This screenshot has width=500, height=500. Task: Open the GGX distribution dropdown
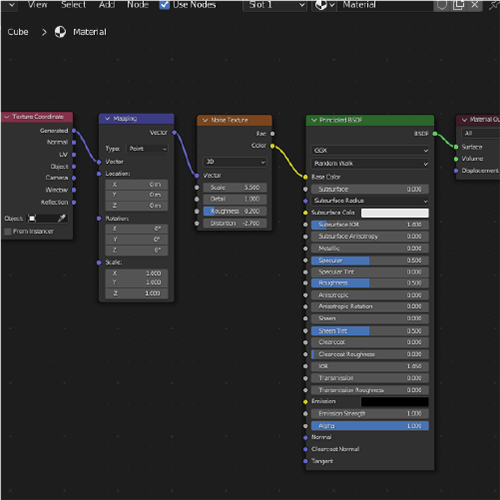[x=370, y=151]
